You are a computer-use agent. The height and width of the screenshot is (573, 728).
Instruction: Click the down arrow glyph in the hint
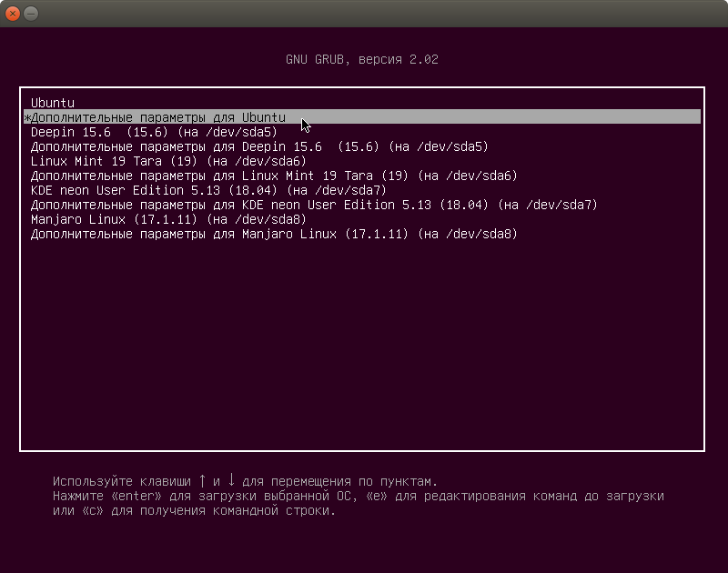[231, 480]
